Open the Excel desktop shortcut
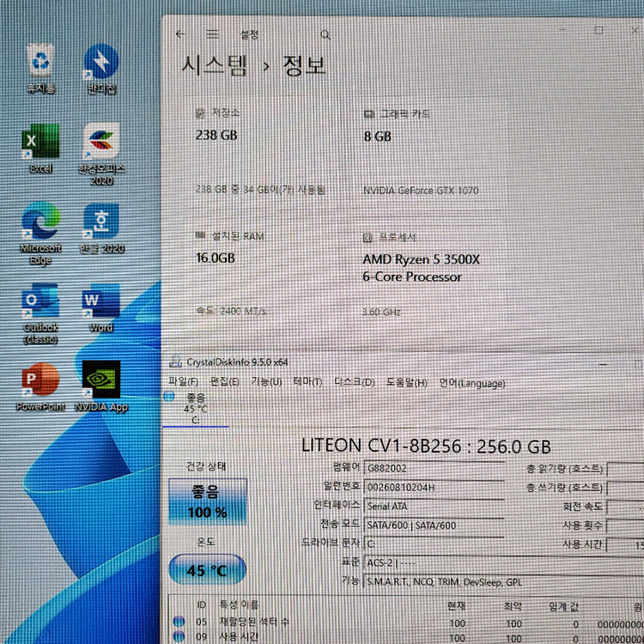 click(x=40, y=149)
